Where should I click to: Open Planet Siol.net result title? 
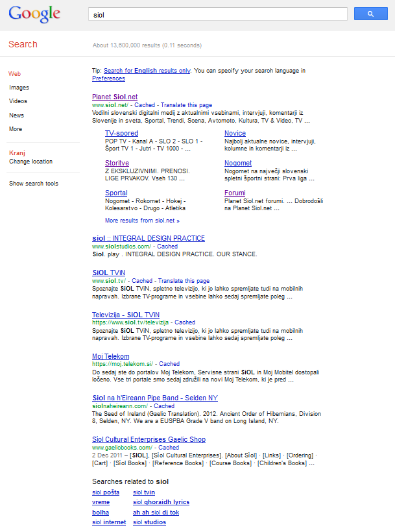tap(115, 97)
